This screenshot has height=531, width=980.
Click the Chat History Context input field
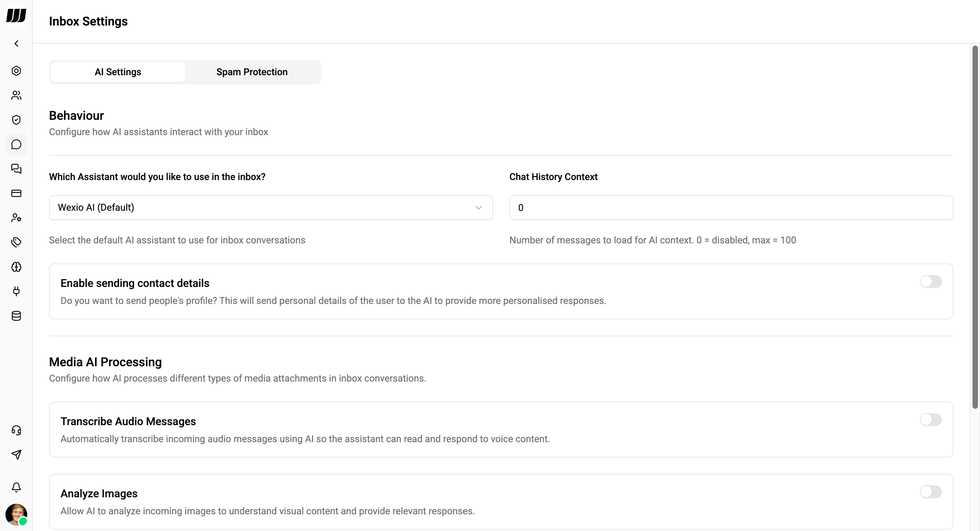point(731,207)
